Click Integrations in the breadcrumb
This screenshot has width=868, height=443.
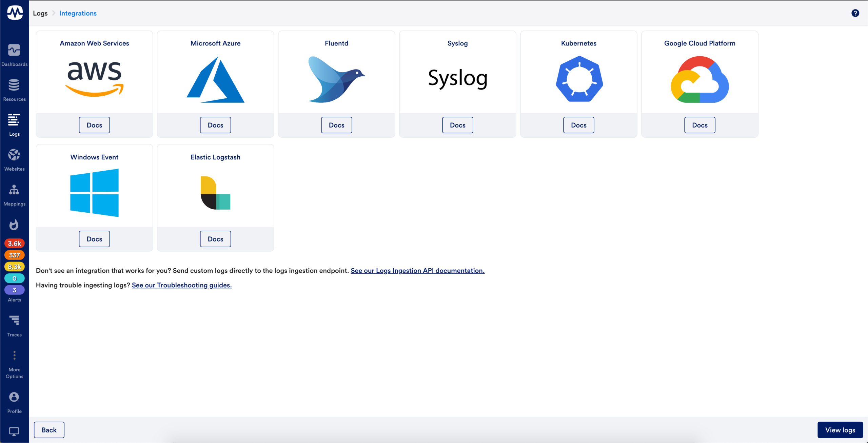(78, 13)
